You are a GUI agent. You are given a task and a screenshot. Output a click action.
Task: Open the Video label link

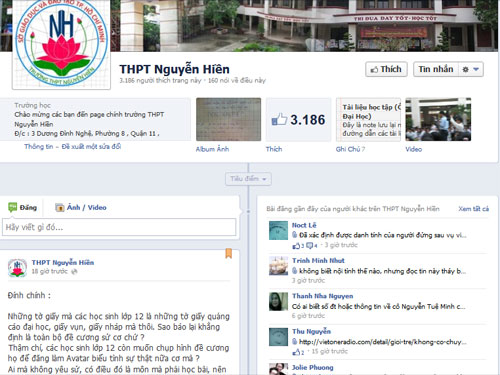413,149
